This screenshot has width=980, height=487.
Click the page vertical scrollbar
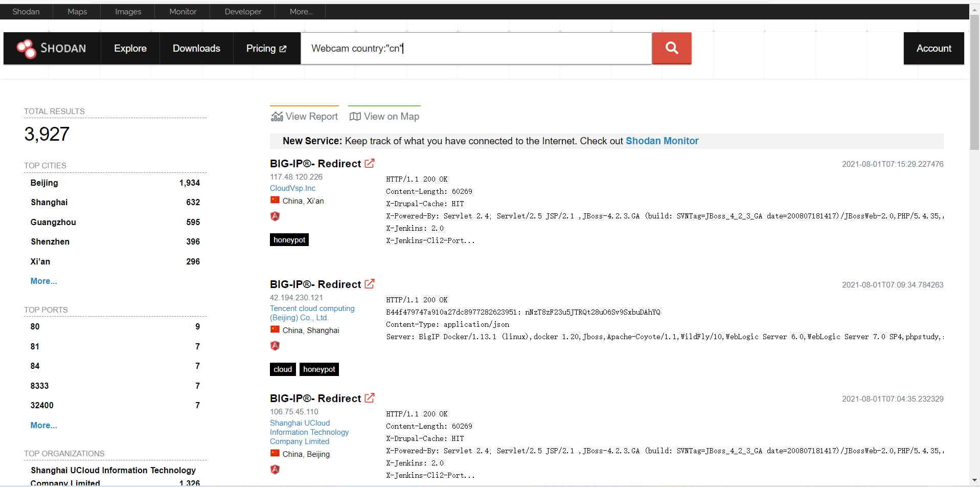[974, 82]
